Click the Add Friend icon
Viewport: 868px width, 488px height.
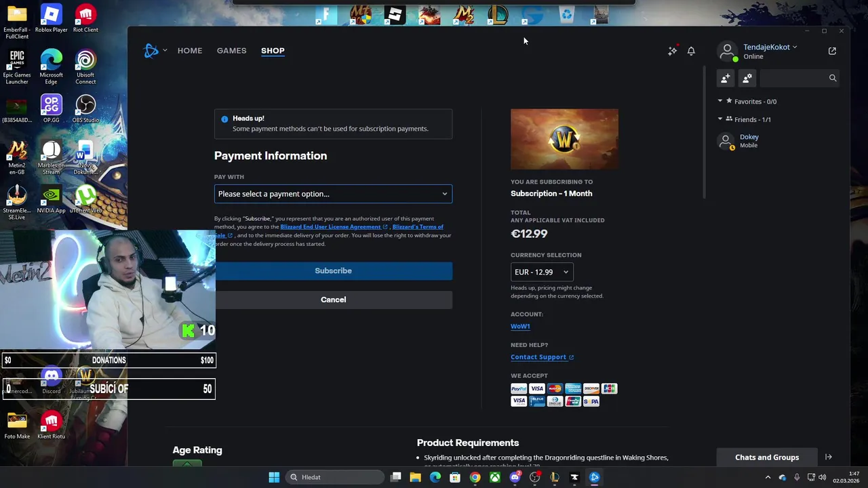point(726,78)
